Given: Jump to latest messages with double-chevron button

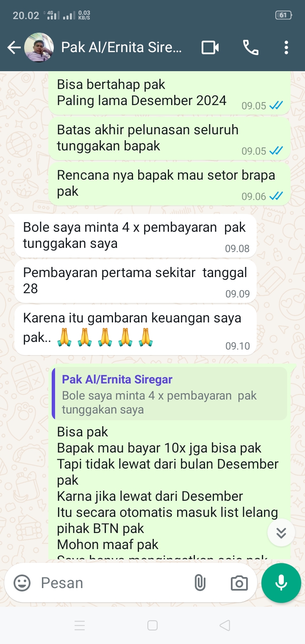Looking at the screenshot, I should tap(281, 533).
